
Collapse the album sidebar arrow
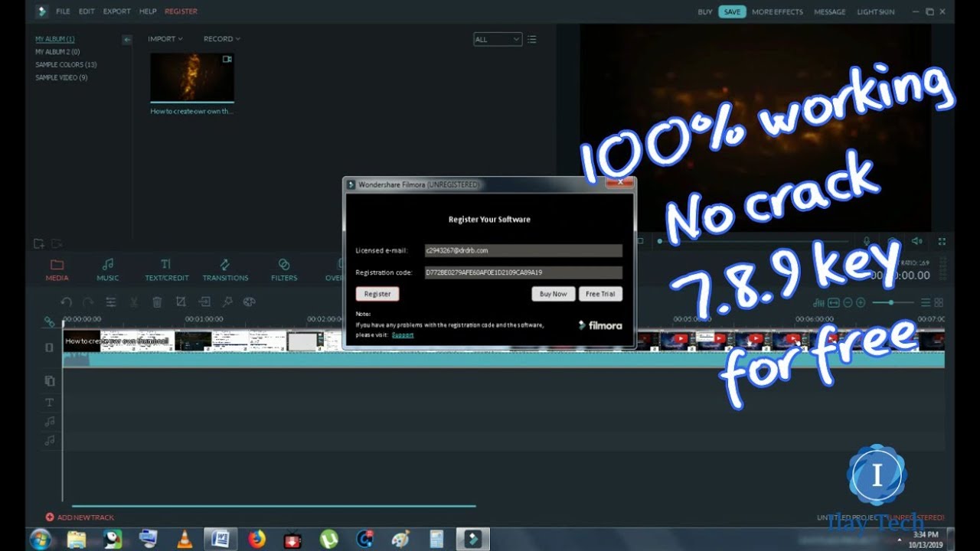click(x=127, y=39)
